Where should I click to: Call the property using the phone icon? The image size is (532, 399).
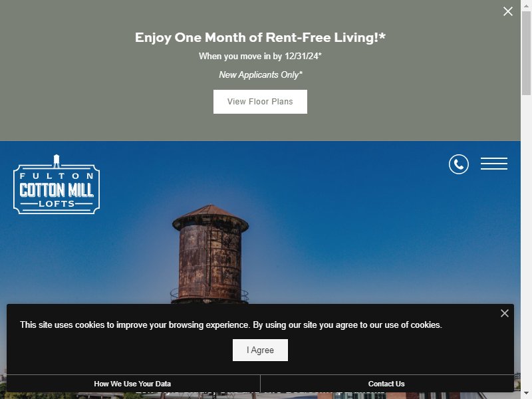(458, 164)
